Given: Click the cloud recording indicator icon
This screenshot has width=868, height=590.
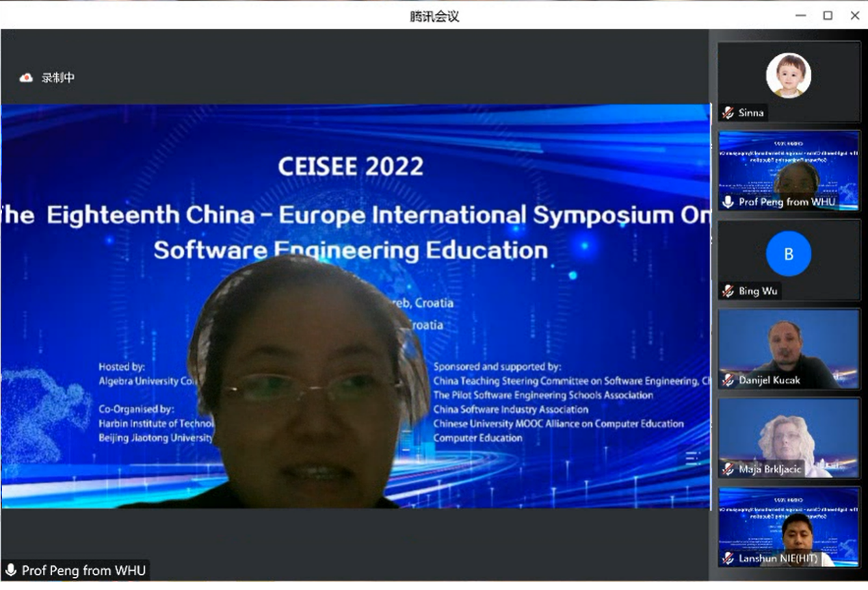Looking at the screenshot, I should tap(26, 78).
